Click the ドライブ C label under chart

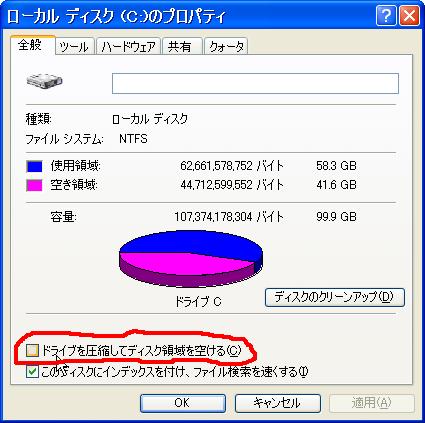click(x=198, y=302)
